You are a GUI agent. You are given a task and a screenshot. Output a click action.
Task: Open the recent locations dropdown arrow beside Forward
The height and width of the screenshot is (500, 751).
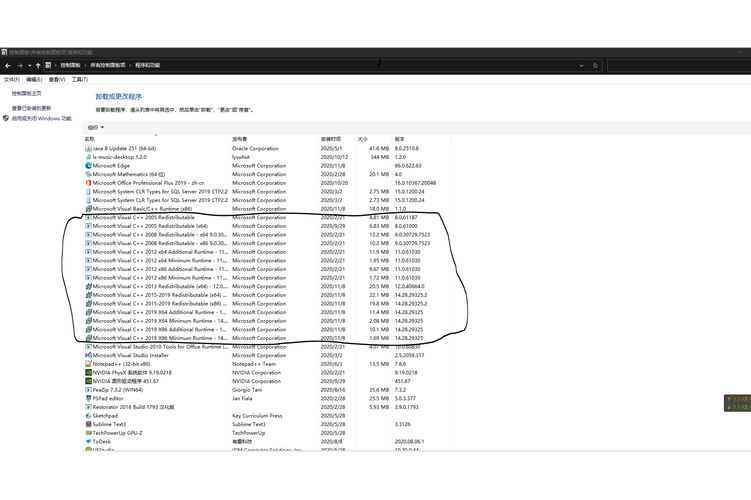pyautogui.click(x=29, y=66)
